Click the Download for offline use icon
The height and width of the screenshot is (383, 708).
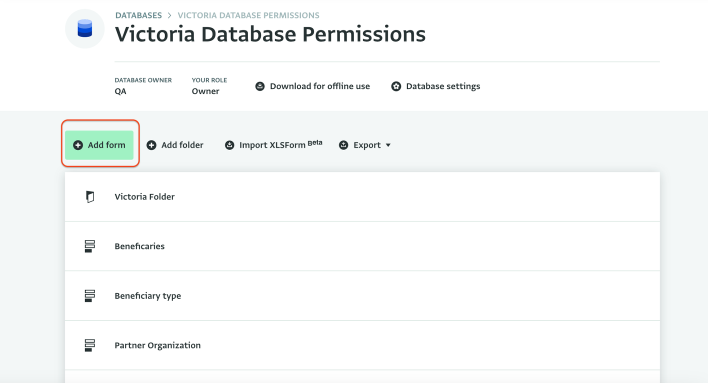point(260,86)
